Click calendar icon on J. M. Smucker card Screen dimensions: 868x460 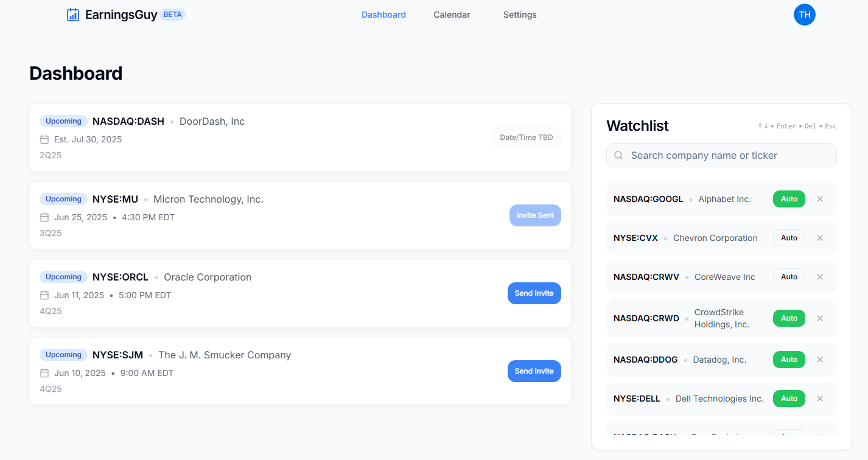coord(44,373)
